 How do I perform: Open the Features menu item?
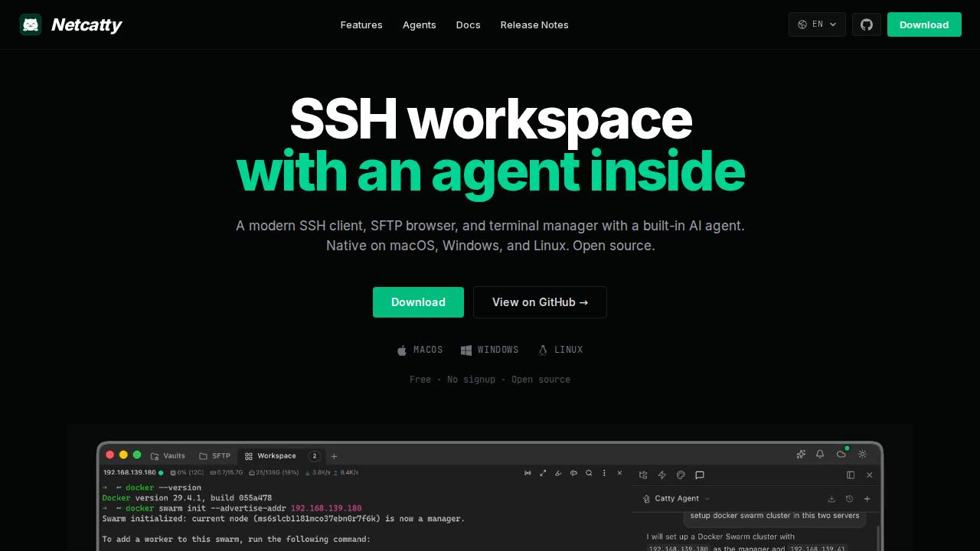tap(361, 24)
